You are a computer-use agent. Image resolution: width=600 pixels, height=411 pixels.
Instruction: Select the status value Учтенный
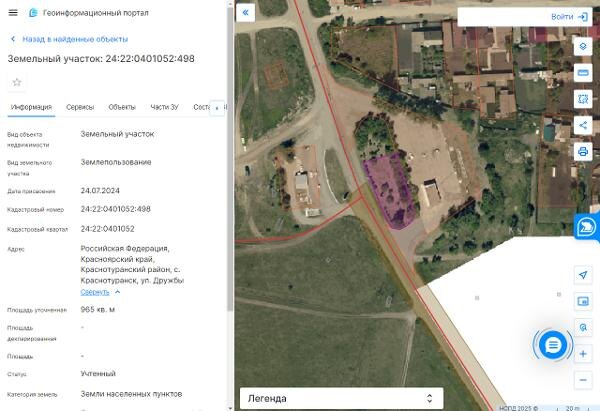click(98, 373)
